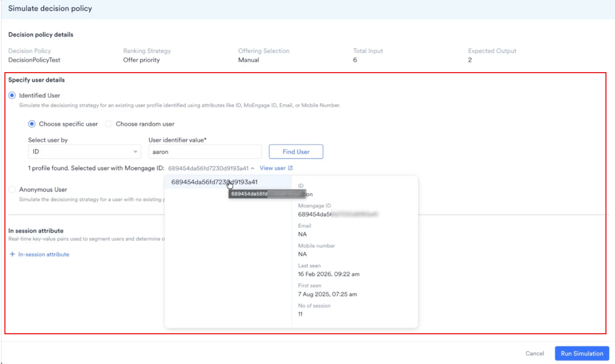Click the Expected Output value 2
Image resolution: width=615 pixels, height=364 pixels.
point(470,60)
